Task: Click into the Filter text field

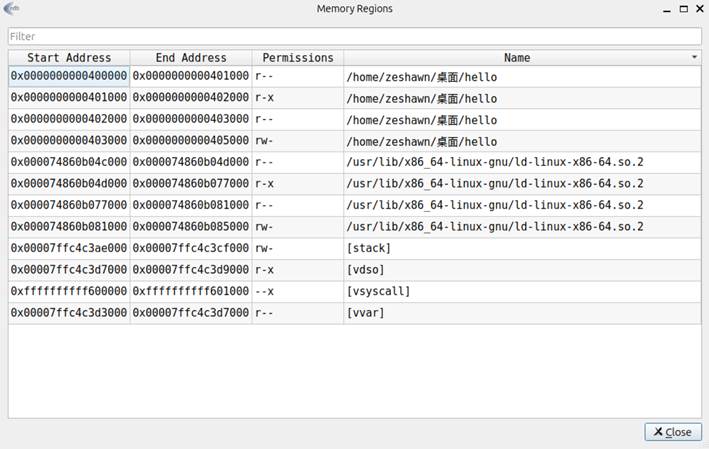Action: 354,36
